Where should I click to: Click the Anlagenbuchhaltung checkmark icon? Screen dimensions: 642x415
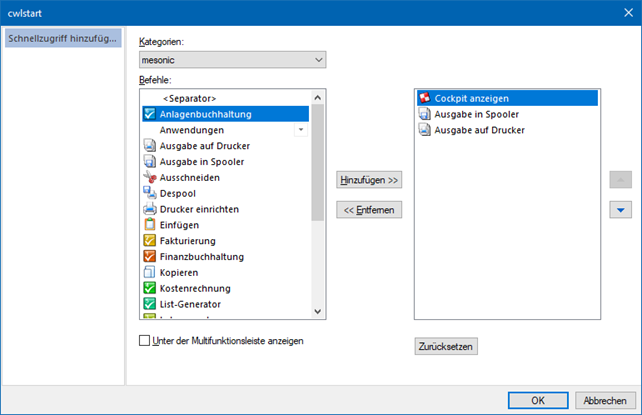tap(150, 114)
